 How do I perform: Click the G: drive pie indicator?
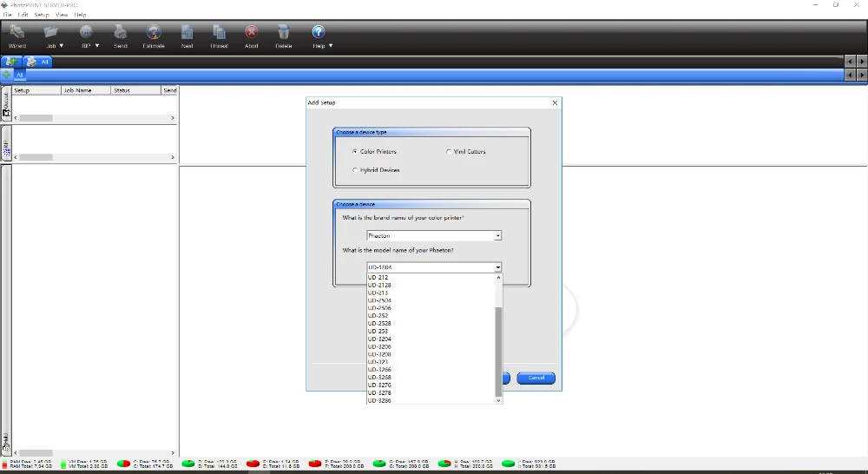pyautogui.click(x=379, y=464)
